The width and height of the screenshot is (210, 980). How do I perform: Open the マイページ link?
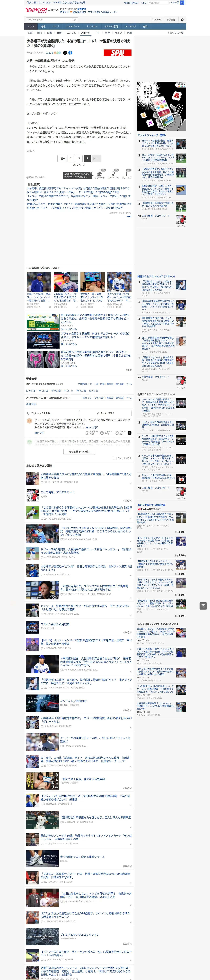[157, 20]
